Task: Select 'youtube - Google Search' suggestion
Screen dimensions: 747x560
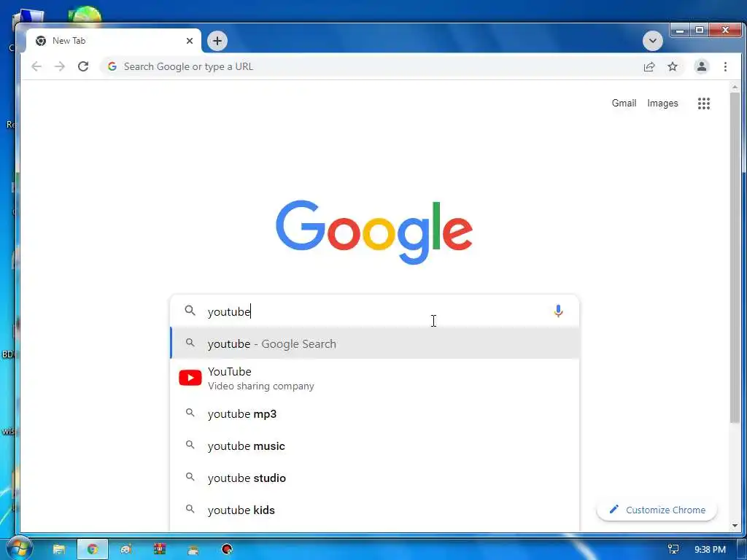Action: coord(374,343)
